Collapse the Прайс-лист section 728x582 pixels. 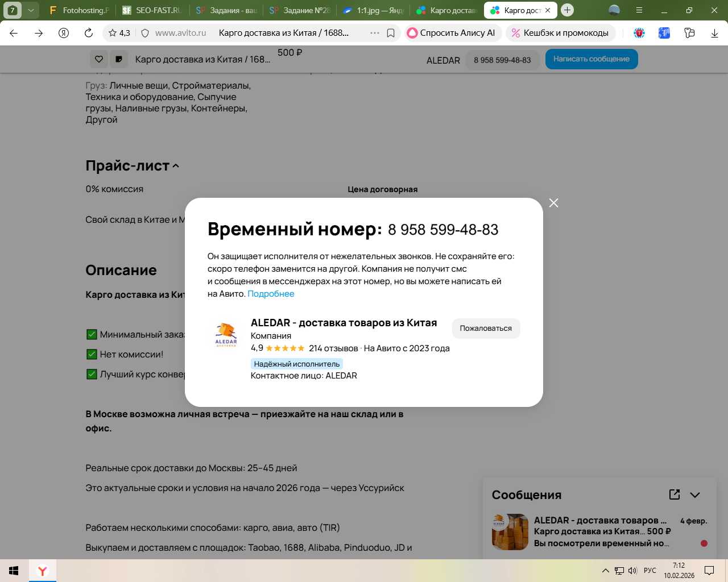click(x=176, y=166)
